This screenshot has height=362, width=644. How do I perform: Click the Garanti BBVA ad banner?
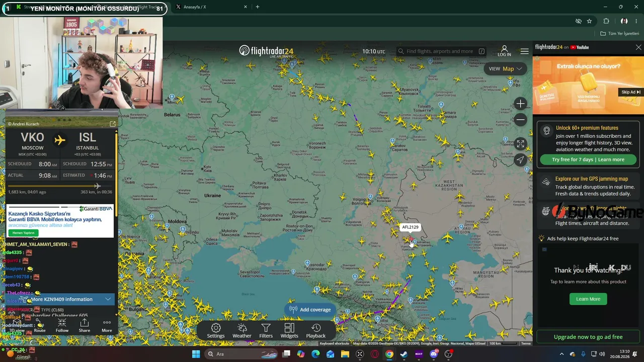[60, 221]
